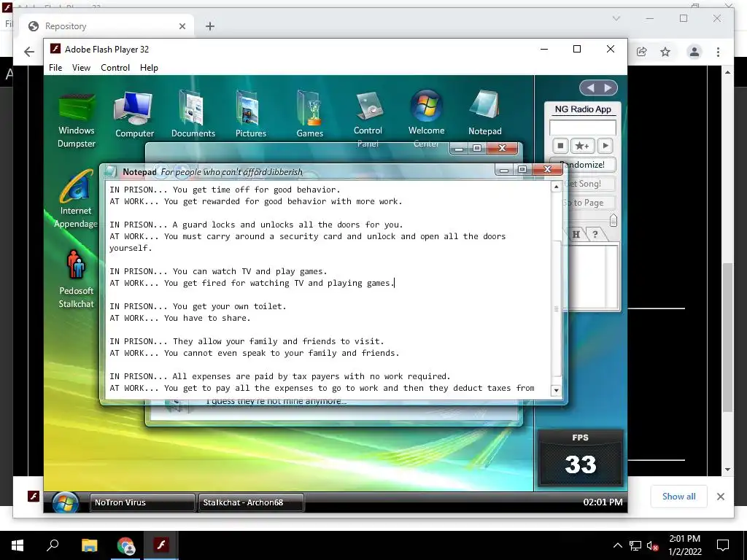This screenshot has height=560, width=747.
Task: Click the Get Song! button
Action: (589, 184)
